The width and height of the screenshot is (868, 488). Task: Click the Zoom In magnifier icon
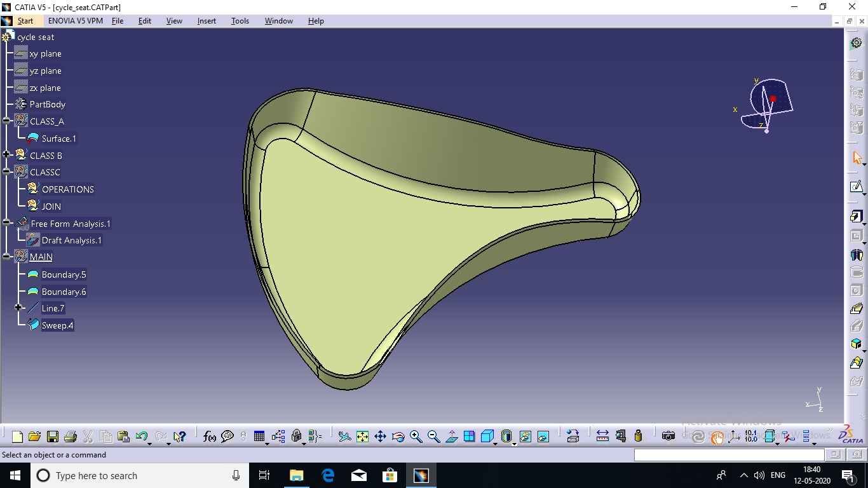[416, 437]
